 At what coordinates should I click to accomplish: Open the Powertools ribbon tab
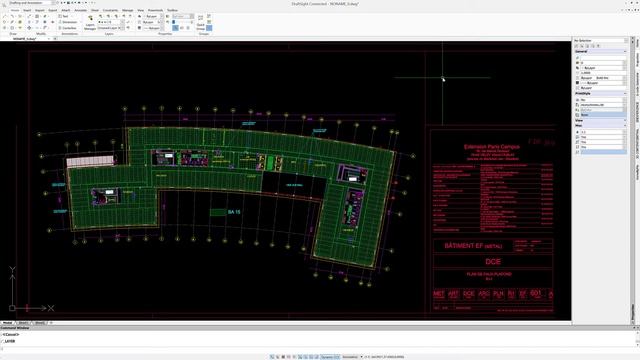click(x=155, y=10)
